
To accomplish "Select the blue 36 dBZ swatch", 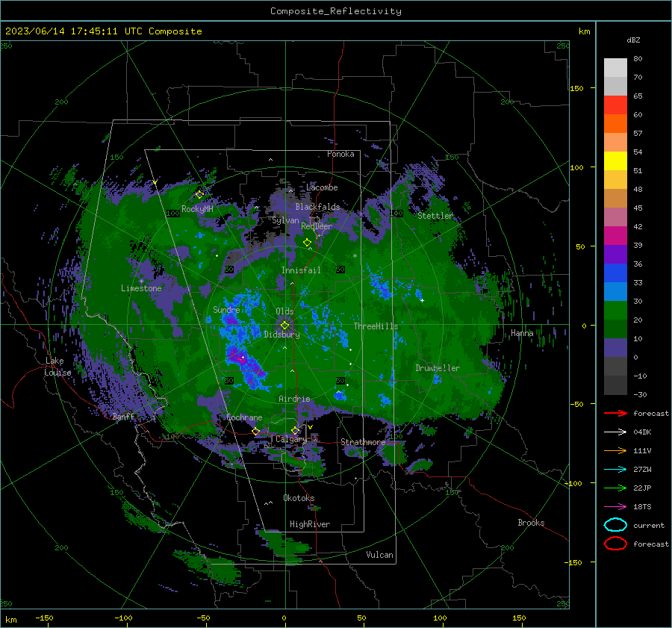I will pyautogui.click(x=615, y=273).
